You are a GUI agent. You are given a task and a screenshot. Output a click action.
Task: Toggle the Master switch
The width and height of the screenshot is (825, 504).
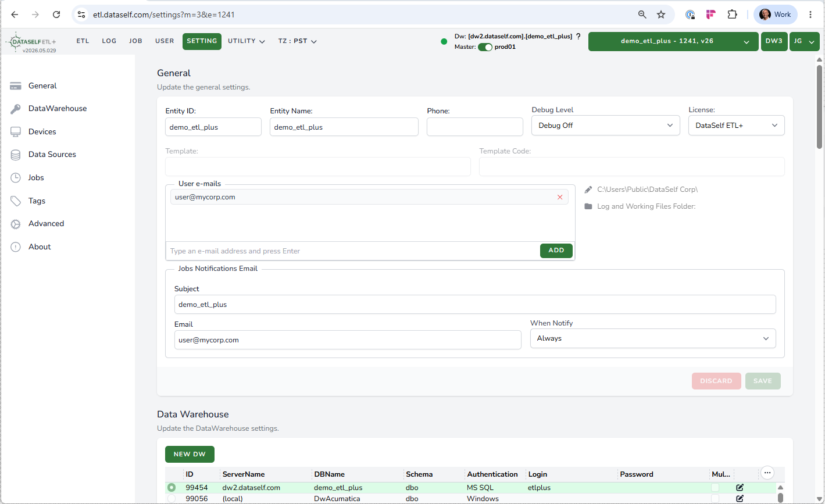485,47
